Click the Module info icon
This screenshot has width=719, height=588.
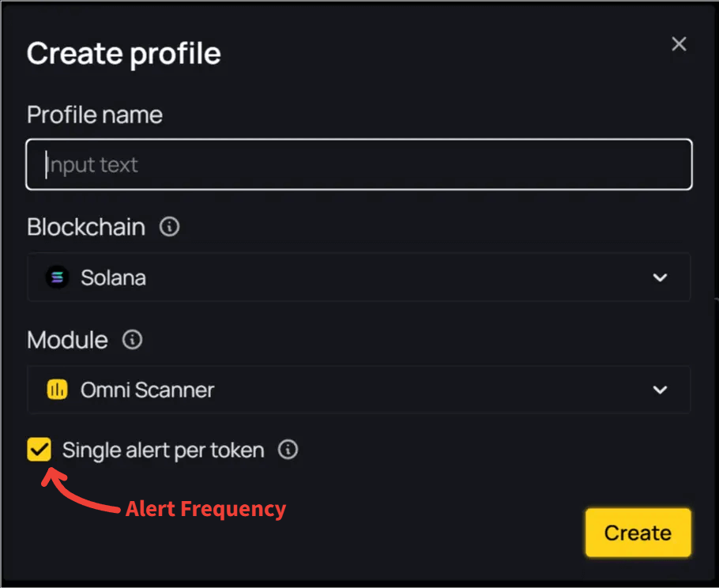click(132, 341)
